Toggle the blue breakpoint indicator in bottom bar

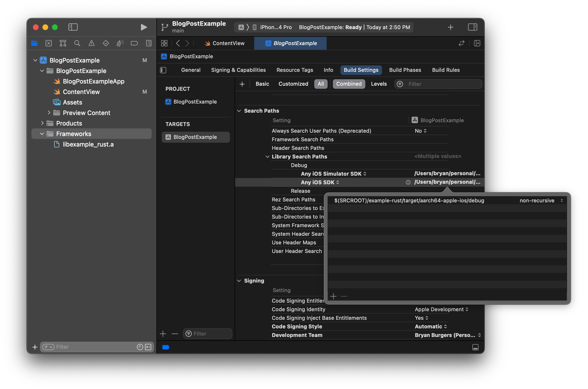[x=166, y=347]
